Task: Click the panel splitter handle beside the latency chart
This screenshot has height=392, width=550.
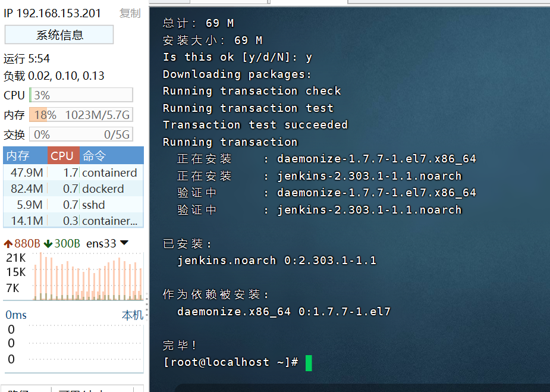Action: [147, 307]
